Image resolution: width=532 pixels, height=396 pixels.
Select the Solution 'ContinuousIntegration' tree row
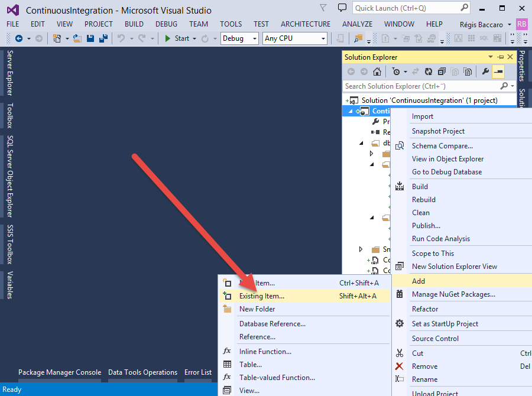tap(429, 100)
